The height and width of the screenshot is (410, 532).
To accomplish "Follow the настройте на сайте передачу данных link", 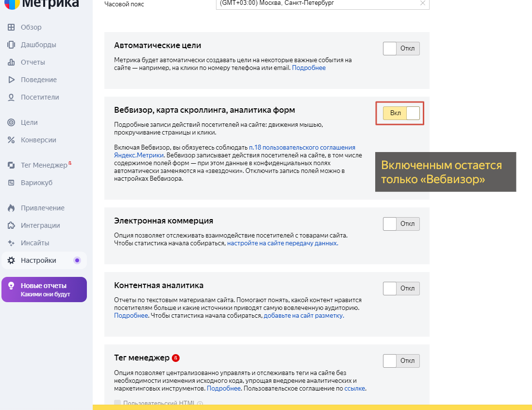I will click(x=283, y=243).
